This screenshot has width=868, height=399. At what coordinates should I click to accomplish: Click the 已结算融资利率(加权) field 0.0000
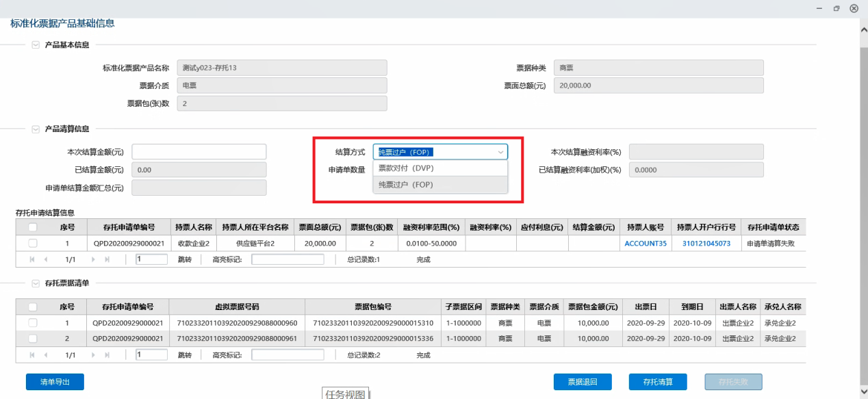pos(696,170)
